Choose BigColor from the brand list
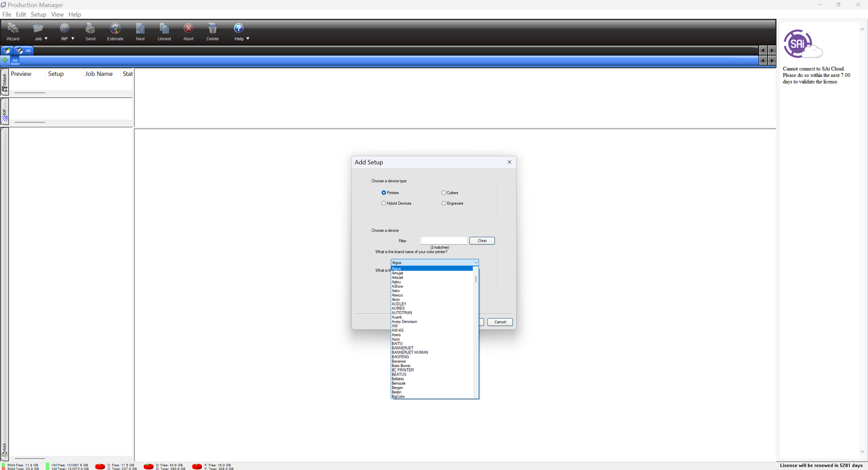This screenshot has height=470, width=868. point(432,396)
